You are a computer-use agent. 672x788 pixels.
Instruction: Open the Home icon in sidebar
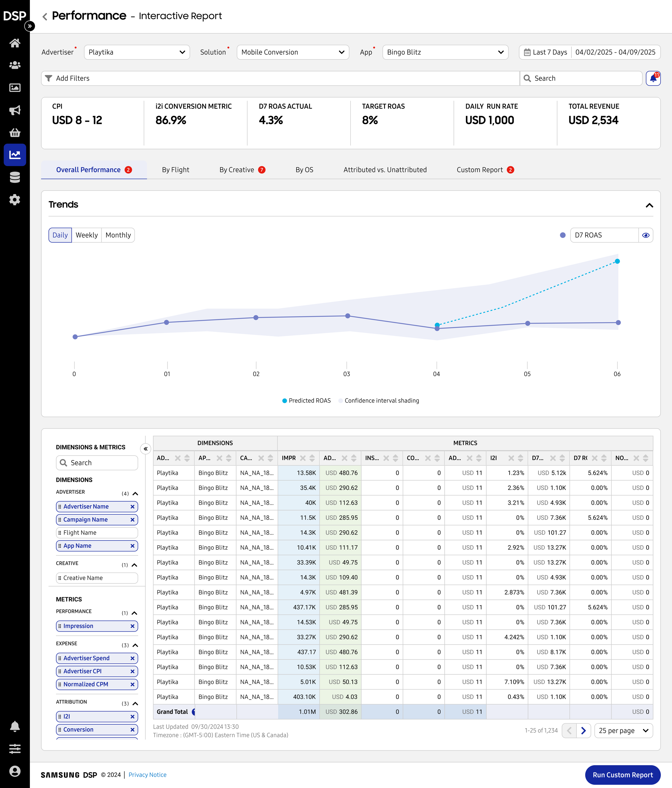coord(15,43)
